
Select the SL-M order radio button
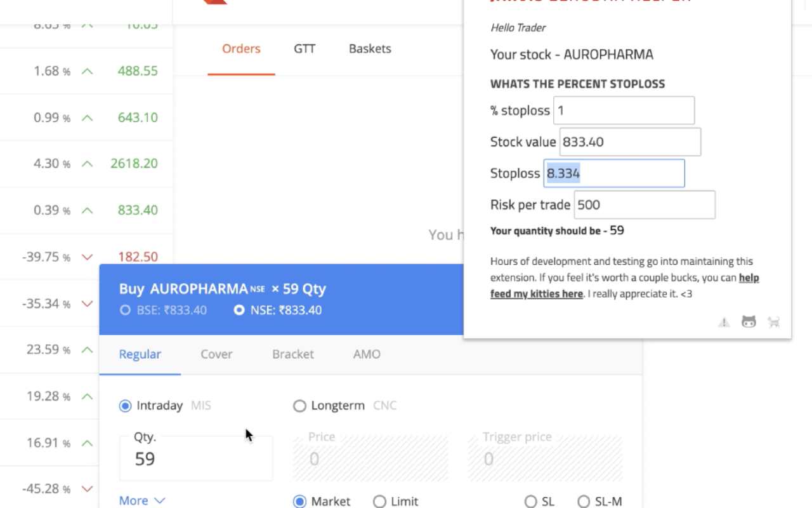pos(583,502)
